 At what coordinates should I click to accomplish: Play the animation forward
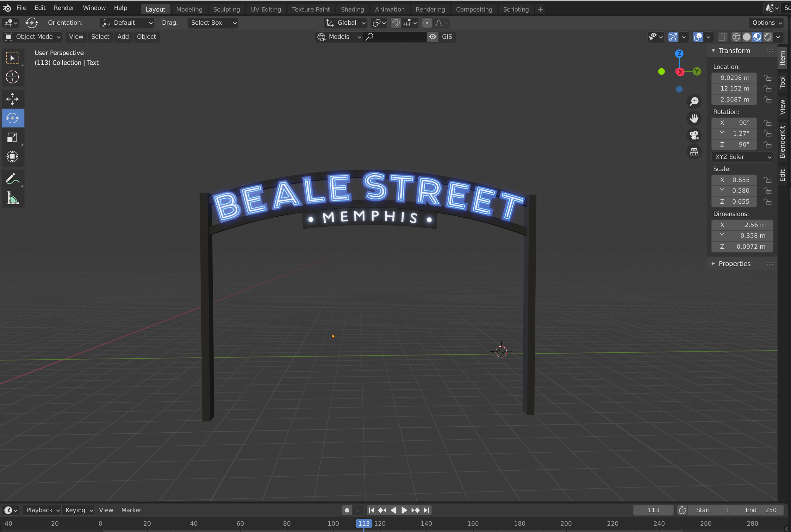point(404,510)
